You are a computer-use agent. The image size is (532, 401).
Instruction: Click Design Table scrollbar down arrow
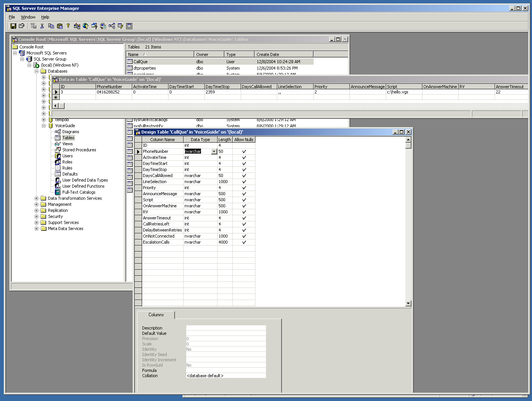(408, 303)
